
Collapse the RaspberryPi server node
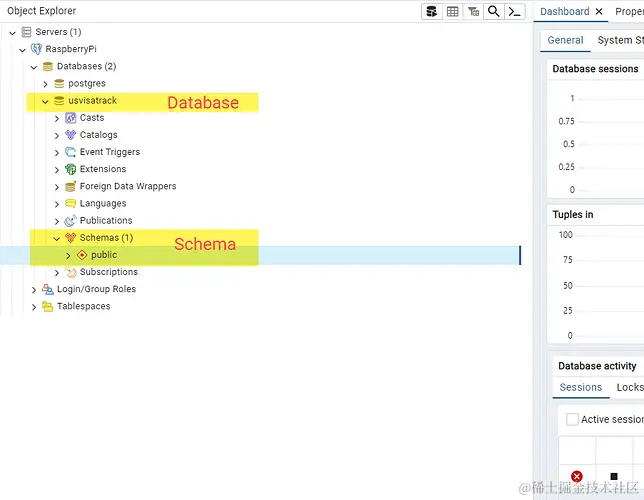coord(23,50)
